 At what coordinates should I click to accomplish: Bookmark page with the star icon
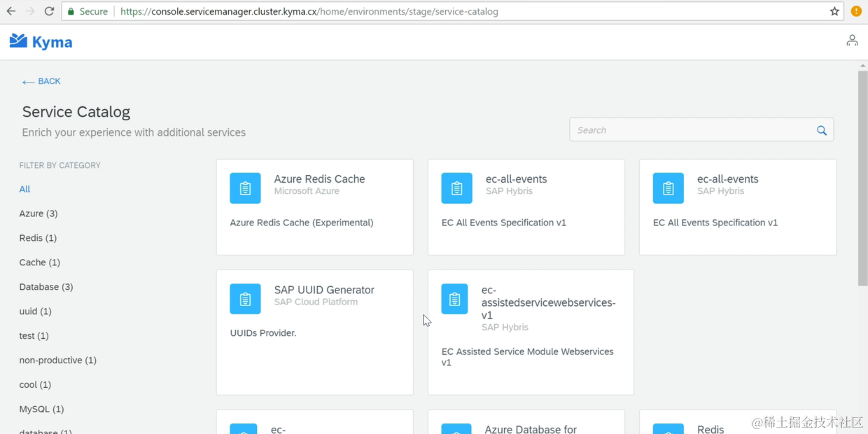coord(834,11)
